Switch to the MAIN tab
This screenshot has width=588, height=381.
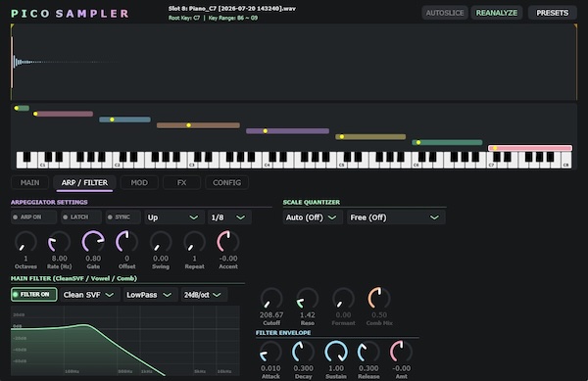[29, 182]
